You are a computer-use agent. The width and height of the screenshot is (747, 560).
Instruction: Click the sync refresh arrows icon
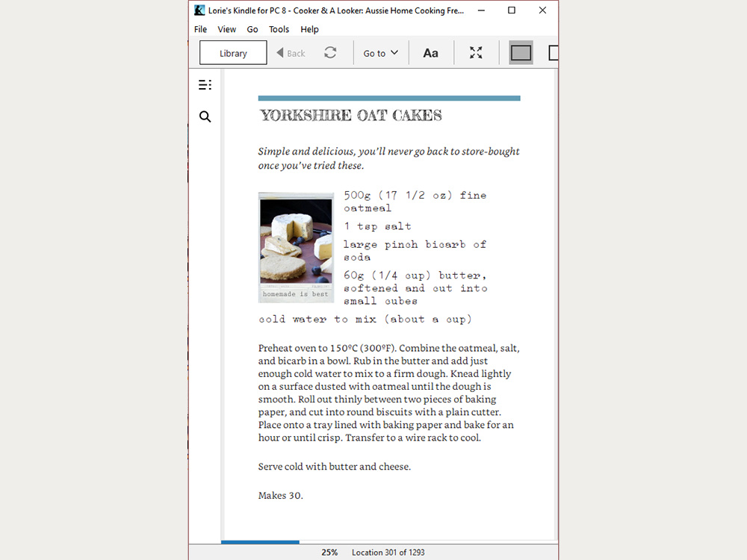330,52
